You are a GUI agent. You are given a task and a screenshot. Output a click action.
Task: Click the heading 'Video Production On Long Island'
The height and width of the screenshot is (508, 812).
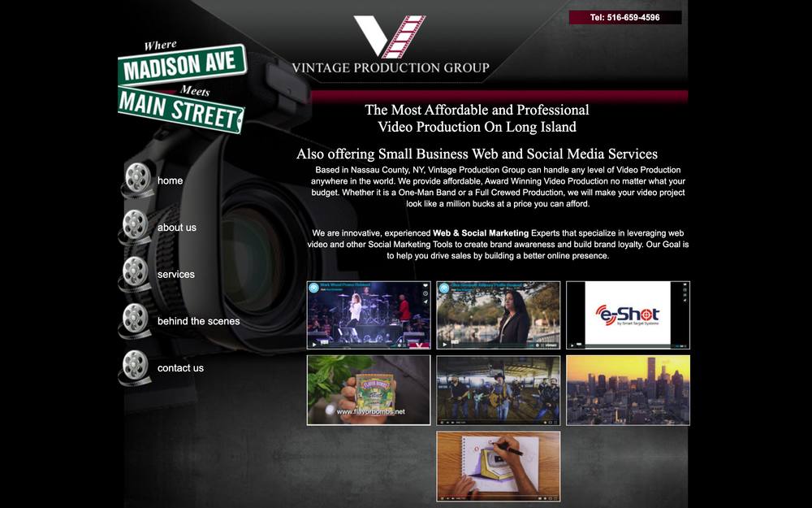[x=477, y=127]
